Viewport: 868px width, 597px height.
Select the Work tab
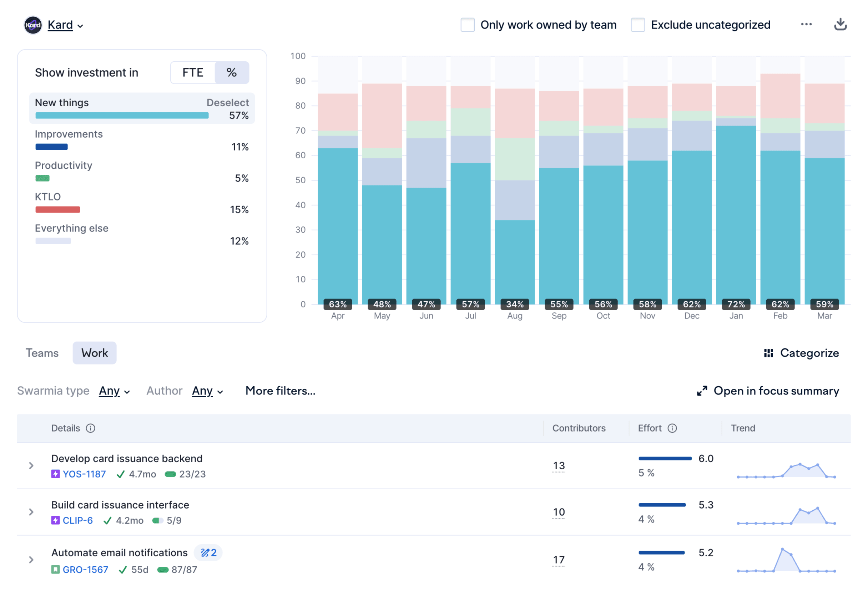94,353
